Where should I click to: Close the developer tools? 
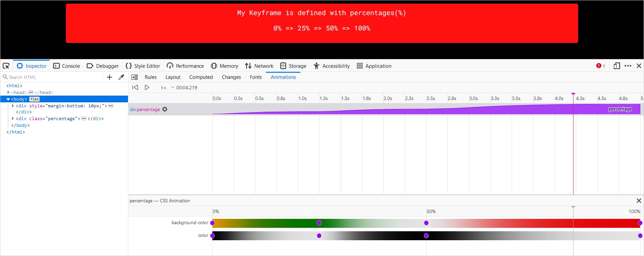click(x=639, y=66)
